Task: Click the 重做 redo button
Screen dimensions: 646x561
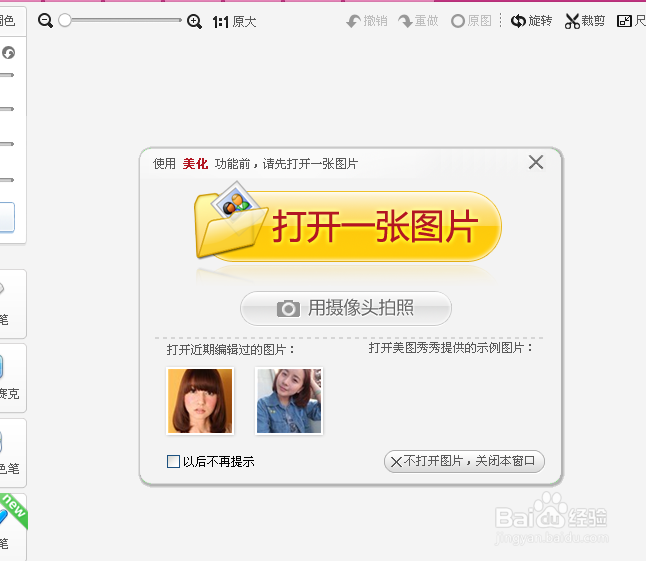Action: click(418, 21)
